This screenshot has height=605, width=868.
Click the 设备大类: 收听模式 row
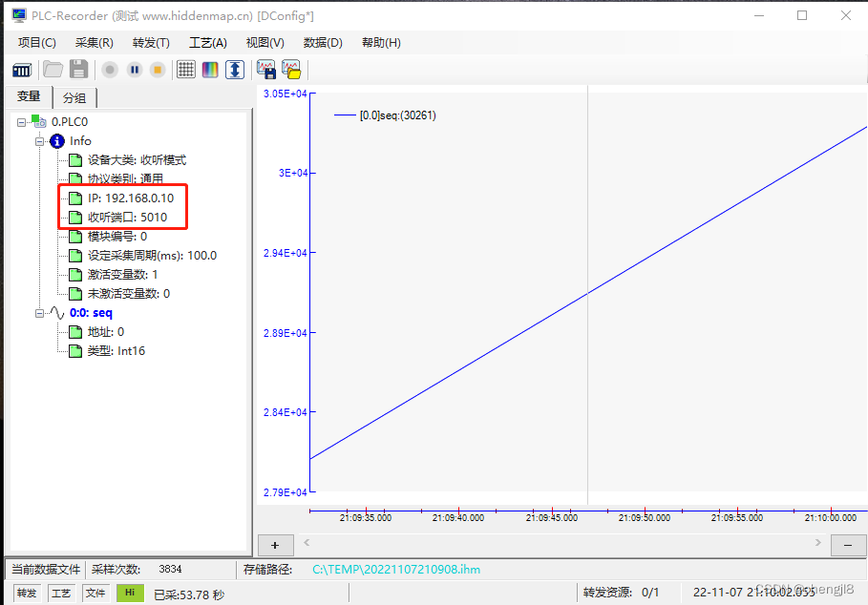pos(137,160)
